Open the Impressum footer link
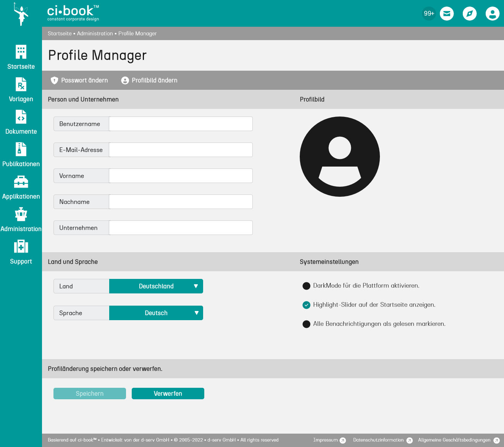 coord(325,440)
